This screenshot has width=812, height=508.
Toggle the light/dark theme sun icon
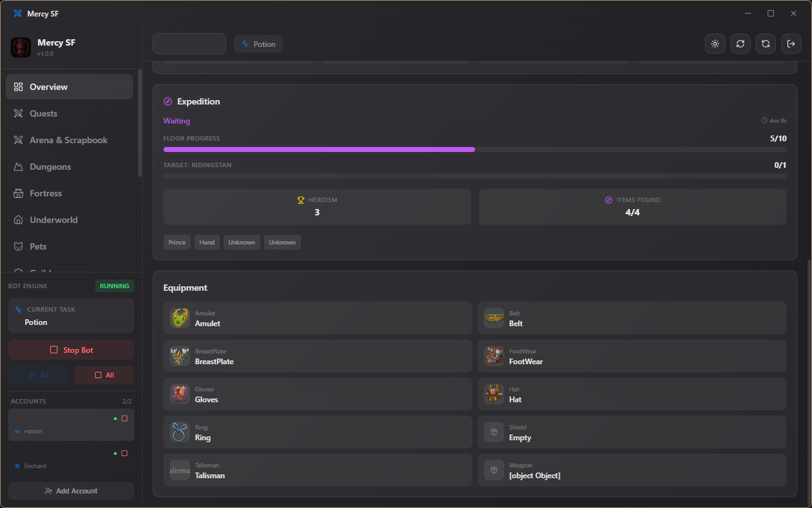pyautogui.click(x=715, y=44)
